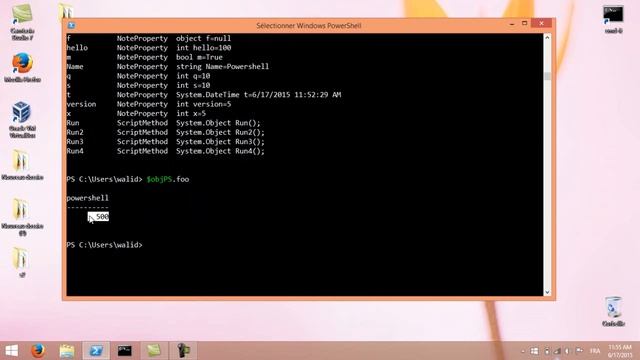The image size is (640, 360).
Task: Click the last empty 'PS C:\Users\walid>' prompt
Action: click(104, 245)
